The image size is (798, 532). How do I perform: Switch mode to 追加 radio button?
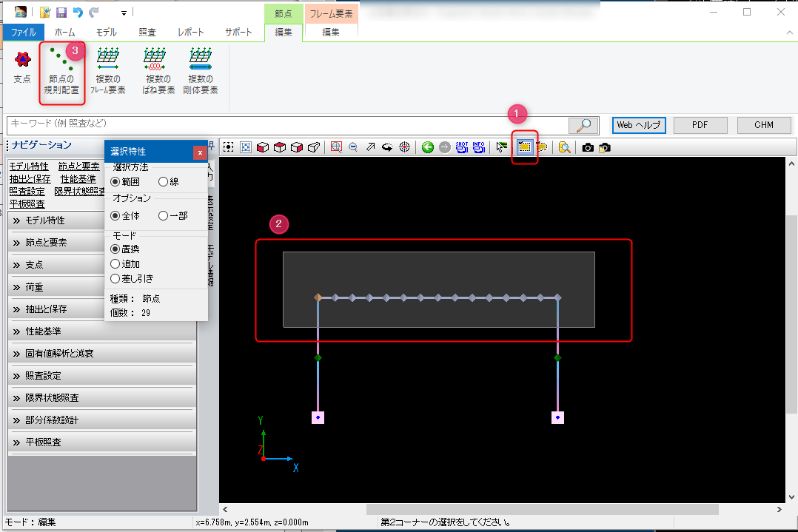(x=115, y=264)
